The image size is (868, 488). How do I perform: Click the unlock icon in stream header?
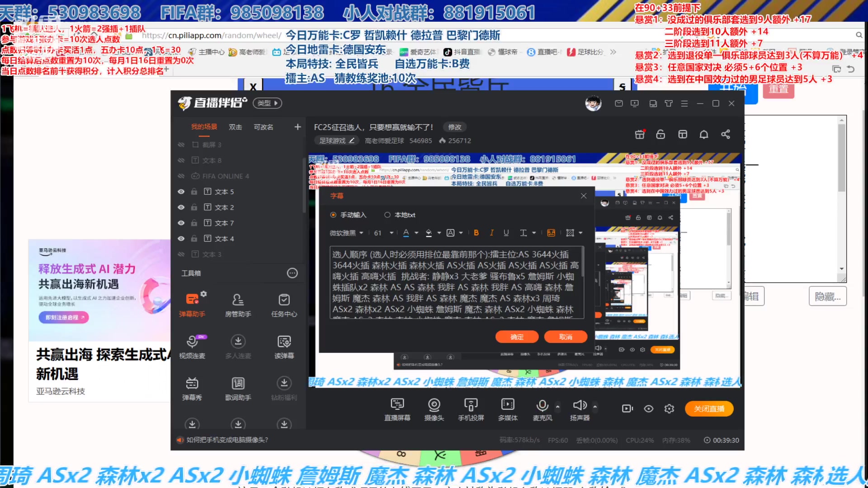point(660,135)
